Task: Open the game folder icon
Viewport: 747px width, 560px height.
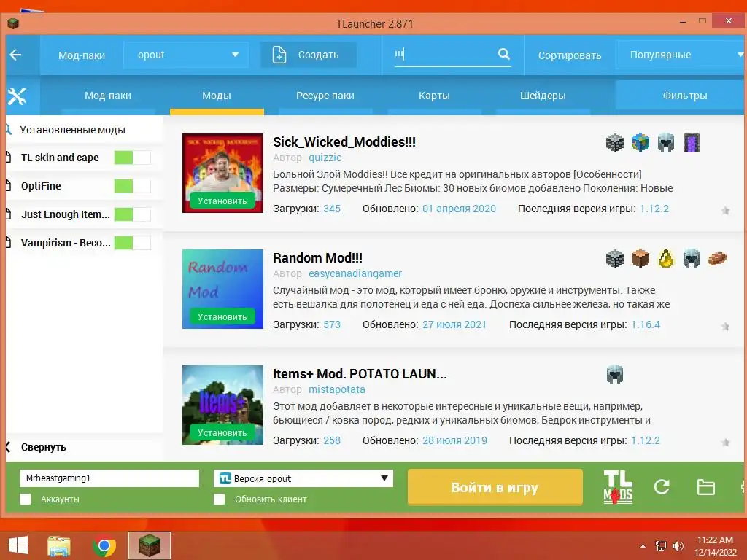Action: (x=705, y=487)
